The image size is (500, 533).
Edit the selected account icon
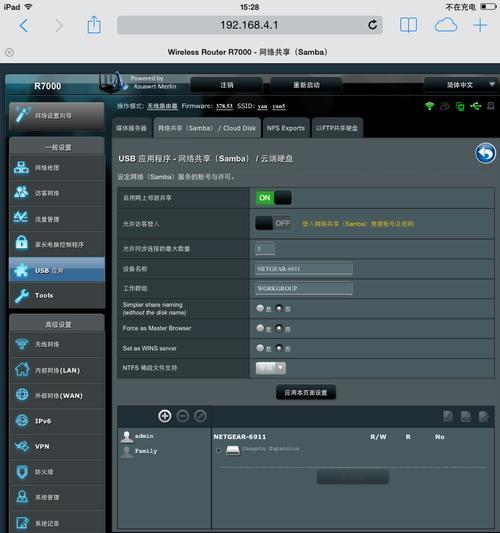[x=200, y=416]
